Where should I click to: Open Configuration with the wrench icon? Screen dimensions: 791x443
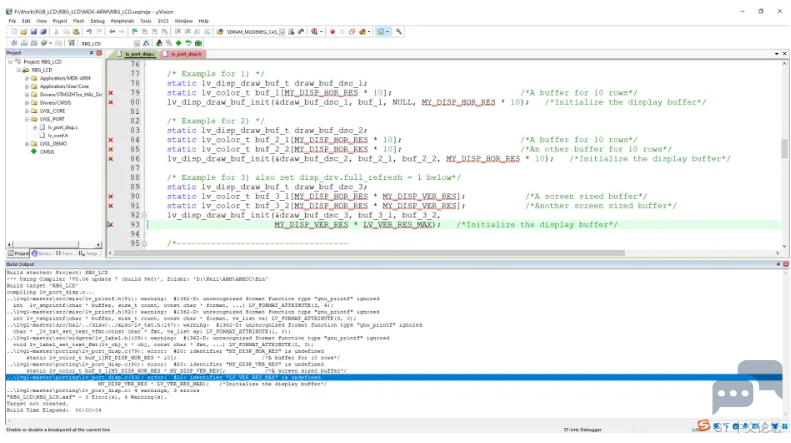(x=399, y=32)
